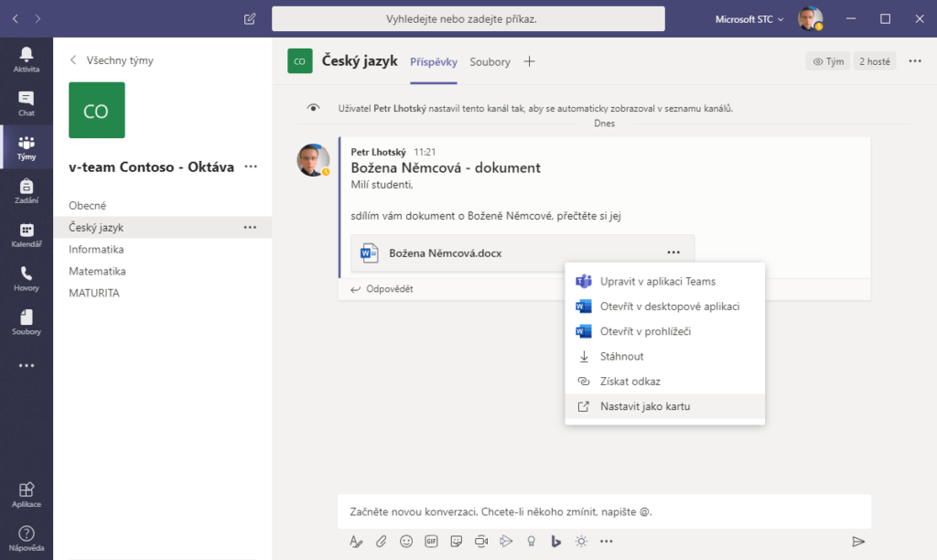Click the send message arrow
Viewport: 937px width, 560px height.
coord(858,541)
